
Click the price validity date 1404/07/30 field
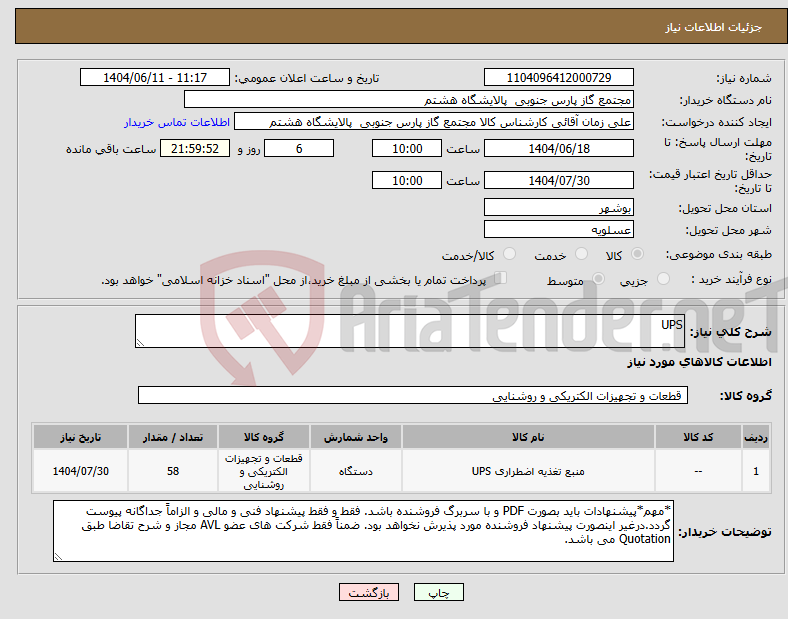click(558, 180)
